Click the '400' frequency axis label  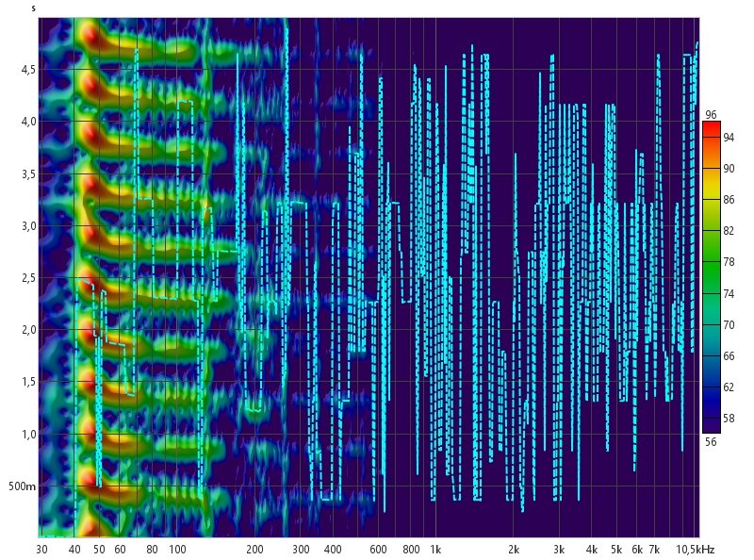point(333,550)
